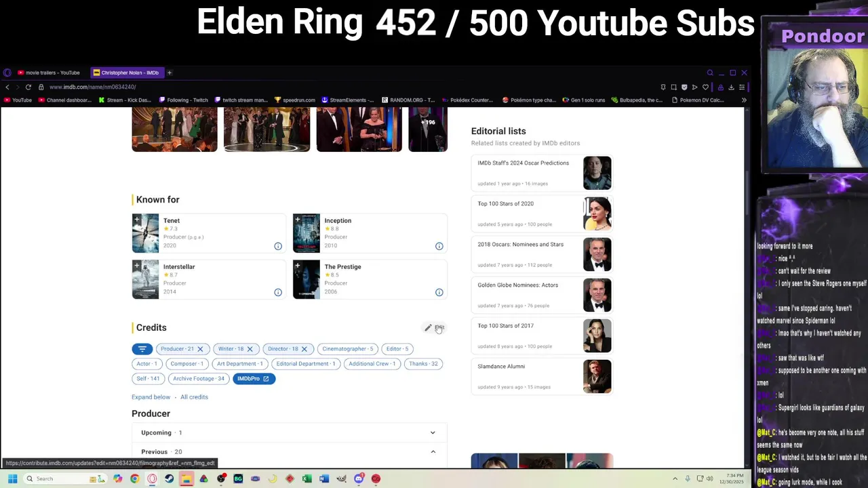
Task: Open the +196 photos thumbnail
Action: click(x=428, y=129)
